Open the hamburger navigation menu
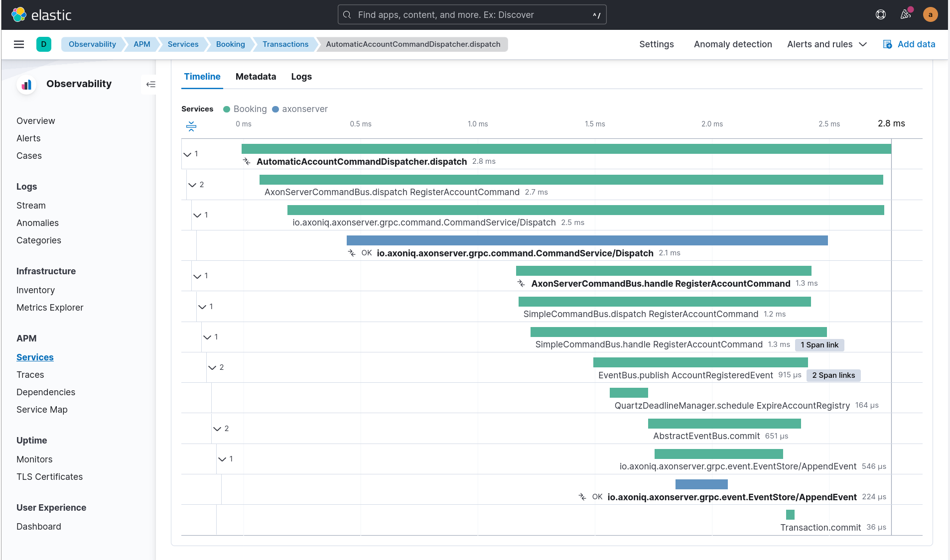 [19, 44]
